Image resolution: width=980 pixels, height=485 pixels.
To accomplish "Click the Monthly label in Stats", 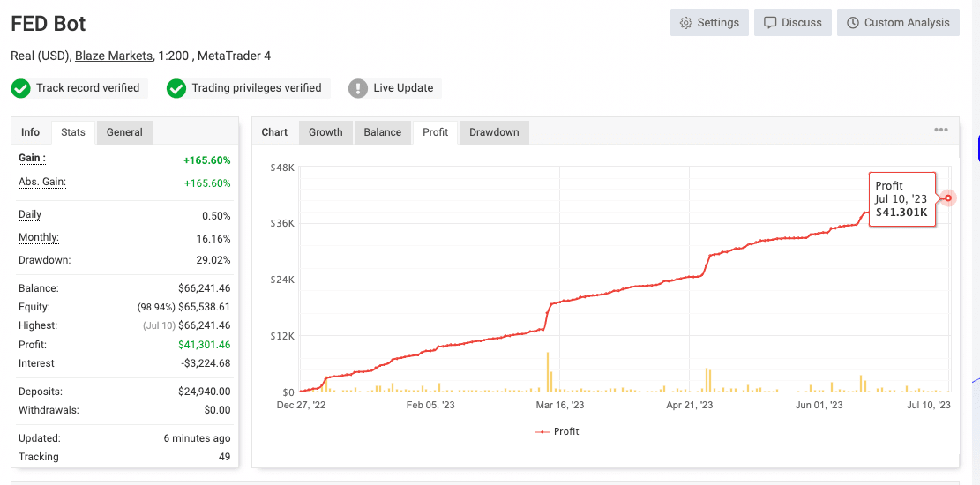I will 39,238.
